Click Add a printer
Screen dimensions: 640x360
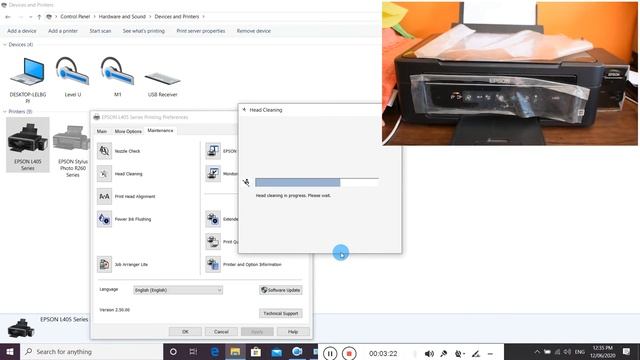[63, 31]
